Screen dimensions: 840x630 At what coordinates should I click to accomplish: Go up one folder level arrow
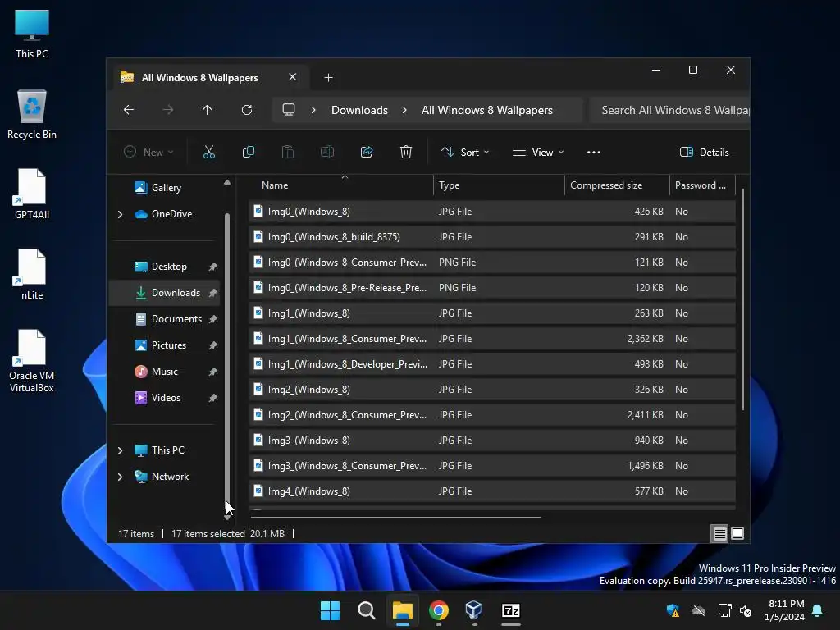click(x=208, y=110)
